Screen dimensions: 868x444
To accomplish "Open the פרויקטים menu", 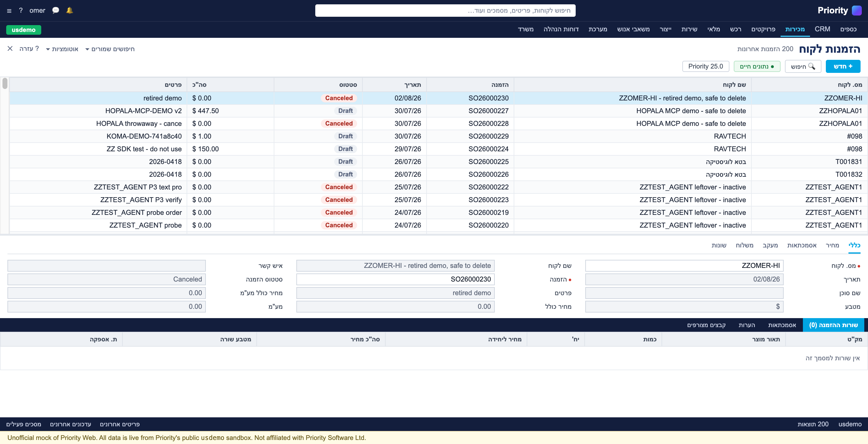I will (763, 29).
